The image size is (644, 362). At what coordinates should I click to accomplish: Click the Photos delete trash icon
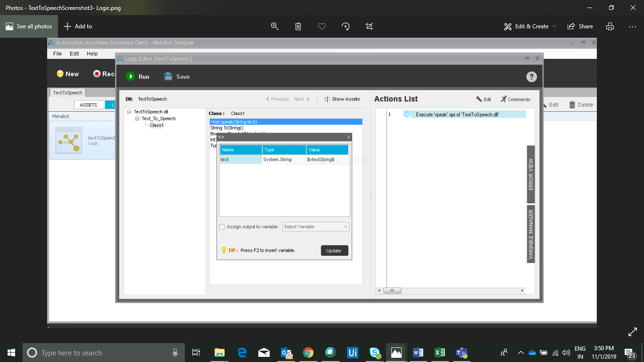[x=298, y=26]
